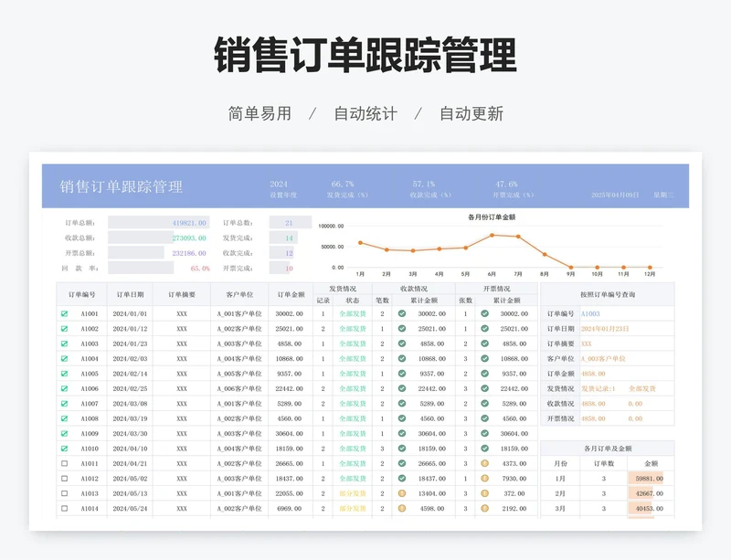The width and height of the screenshot is (731, 560).
Task: Select the 2024 设置年度 year cell
Action: pos(279,185)
